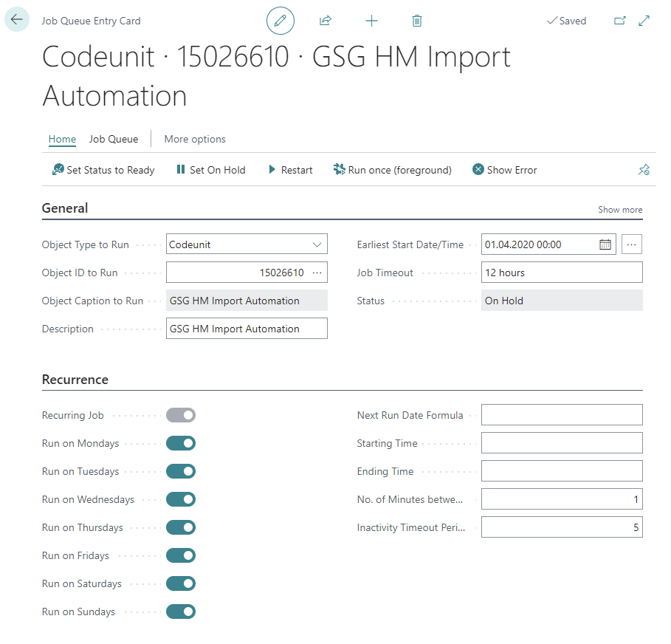Click the Run on Mondays label

point(80,443)
